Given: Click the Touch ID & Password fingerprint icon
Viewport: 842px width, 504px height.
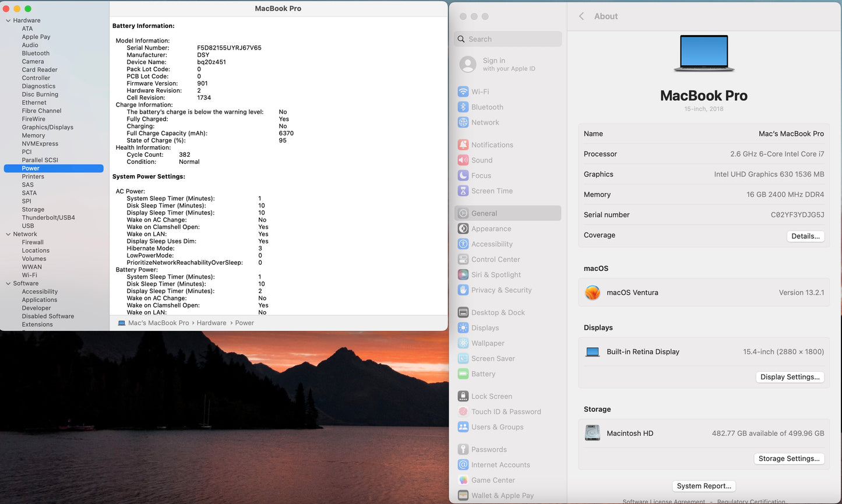Looking at the screenshot, I should 463,412.
